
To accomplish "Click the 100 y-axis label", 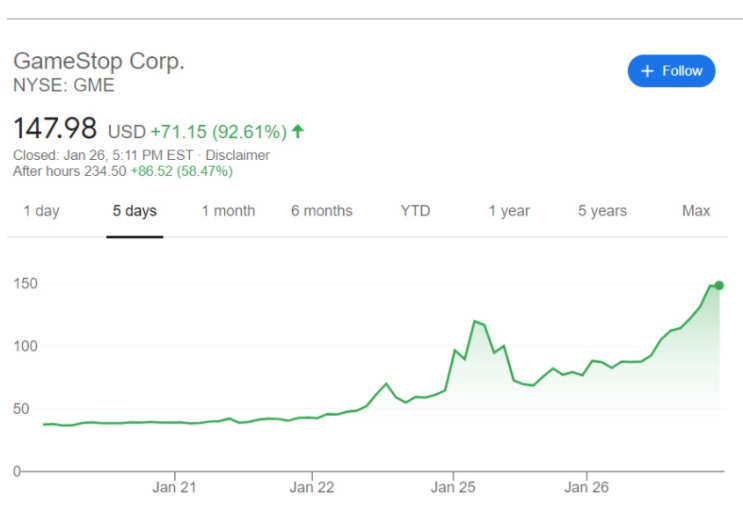I will pyautogui.click(x=26, y=346).
